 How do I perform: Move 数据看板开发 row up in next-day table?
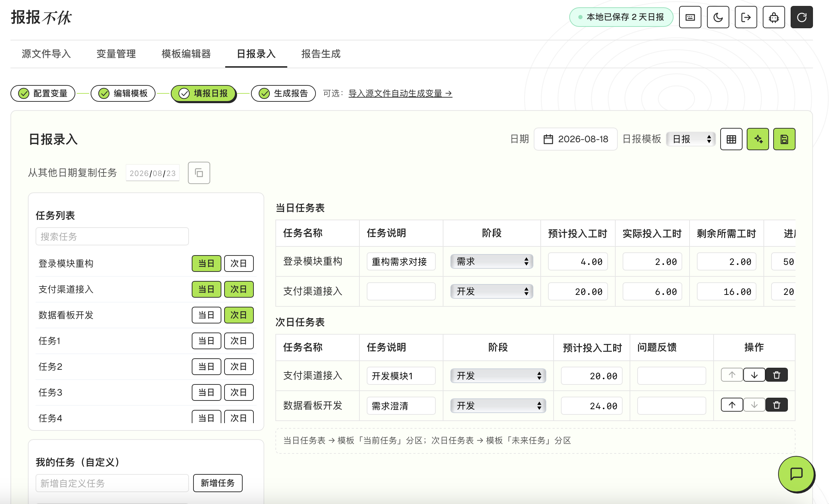click(x=732, y=405)
